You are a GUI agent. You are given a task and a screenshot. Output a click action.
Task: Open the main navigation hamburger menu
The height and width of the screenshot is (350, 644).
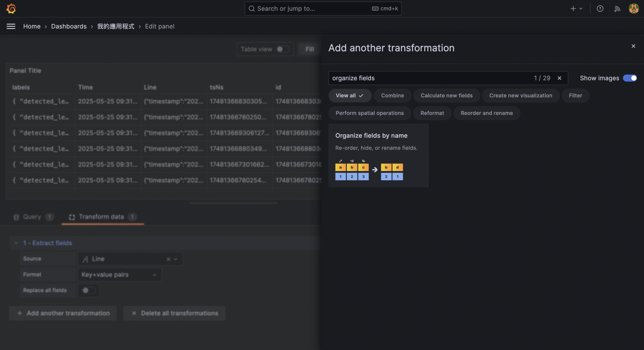pyautogui.click(x=11, y=26)
